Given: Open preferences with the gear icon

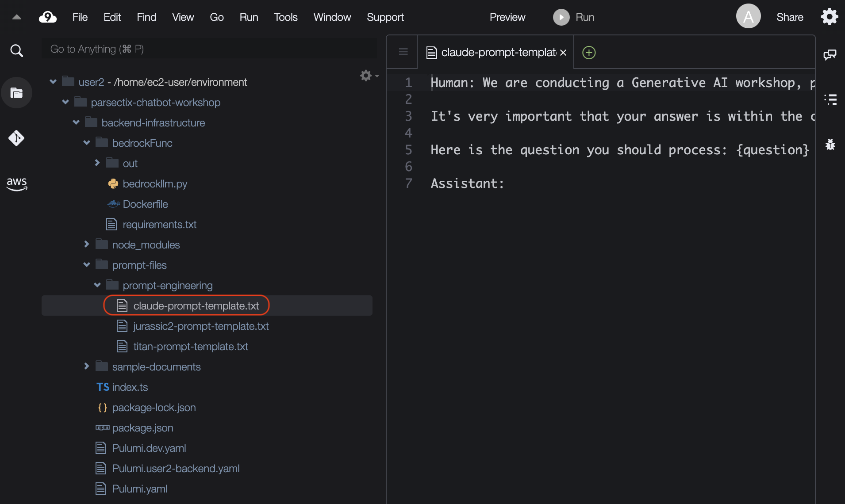Looking at the screenshot, I should pyautogui.click(x=830, y=17).
